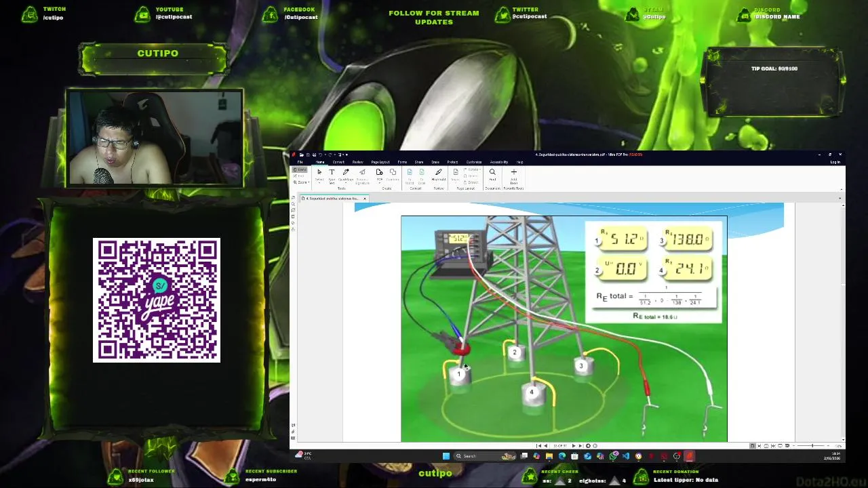Go to first page button

(x=538, y=445)
